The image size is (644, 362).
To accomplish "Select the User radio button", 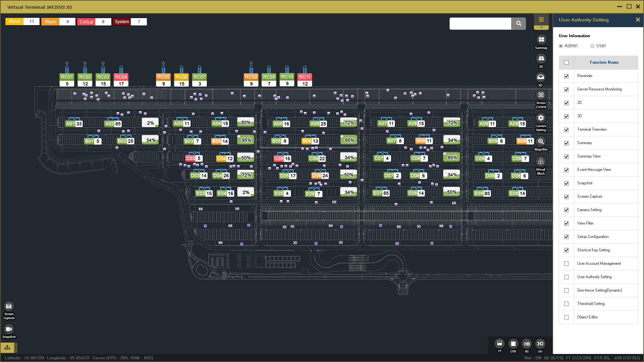I will pyautogui.click(x=592, y=46).
